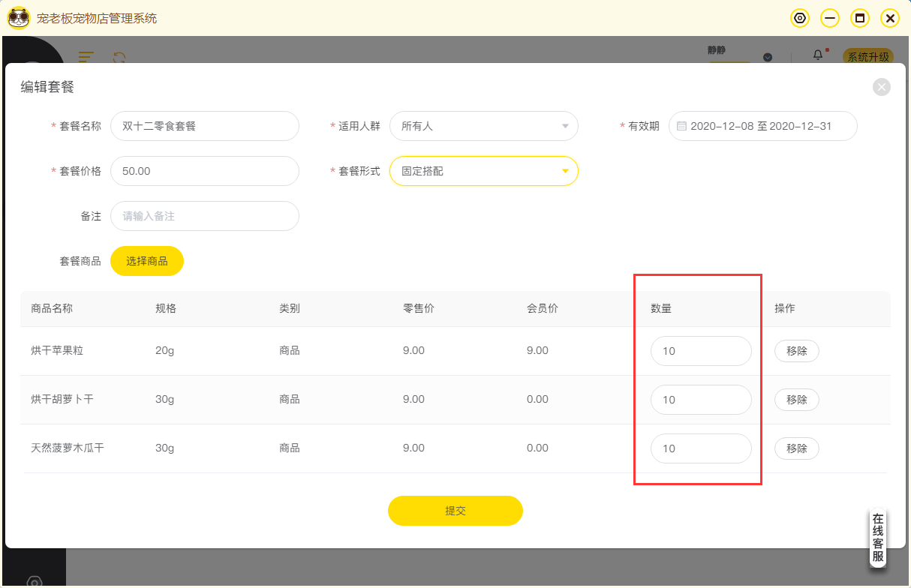The width and height of the screenshot is (911, 588).
Task: Edit quantity field for 天然菠萝木瓜干
Action: 701,448
